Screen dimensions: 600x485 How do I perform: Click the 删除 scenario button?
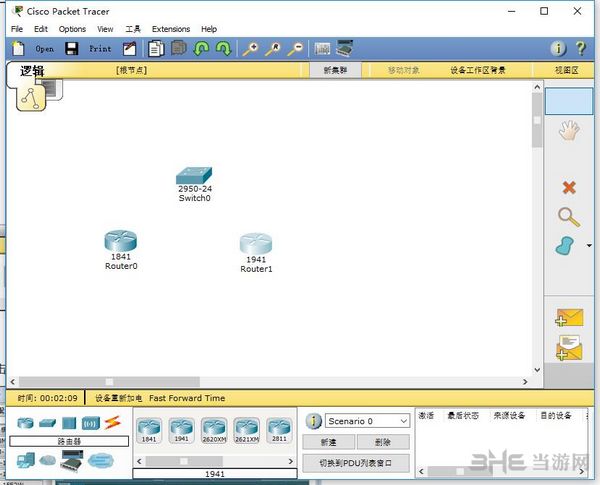coord(383,442)
